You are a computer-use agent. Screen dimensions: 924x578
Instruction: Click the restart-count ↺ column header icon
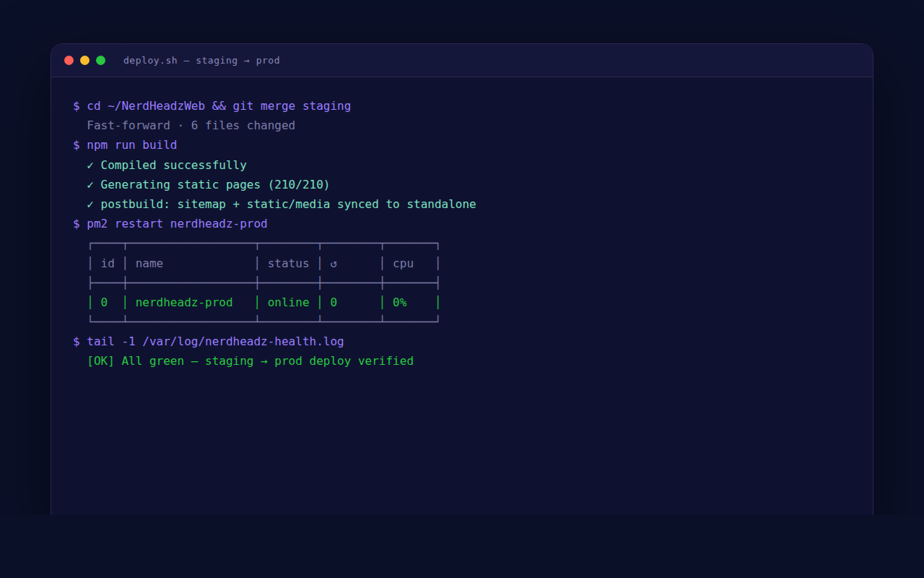click(334, 263)
